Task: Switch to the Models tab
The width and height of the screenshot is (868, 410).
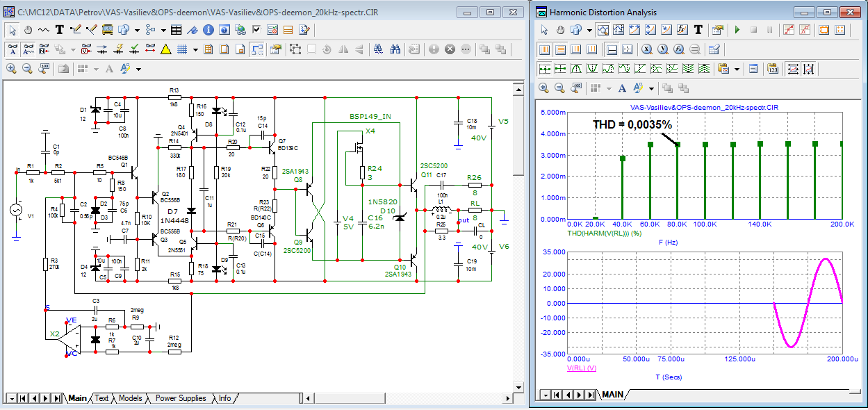Action: click(x=131, y=398)
